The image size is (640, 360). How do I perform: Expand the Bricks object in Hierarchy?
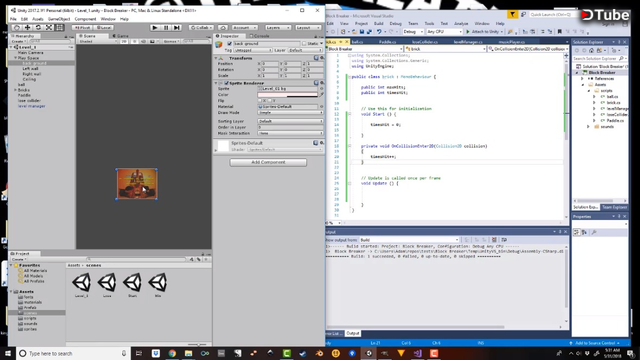[16, 90]
